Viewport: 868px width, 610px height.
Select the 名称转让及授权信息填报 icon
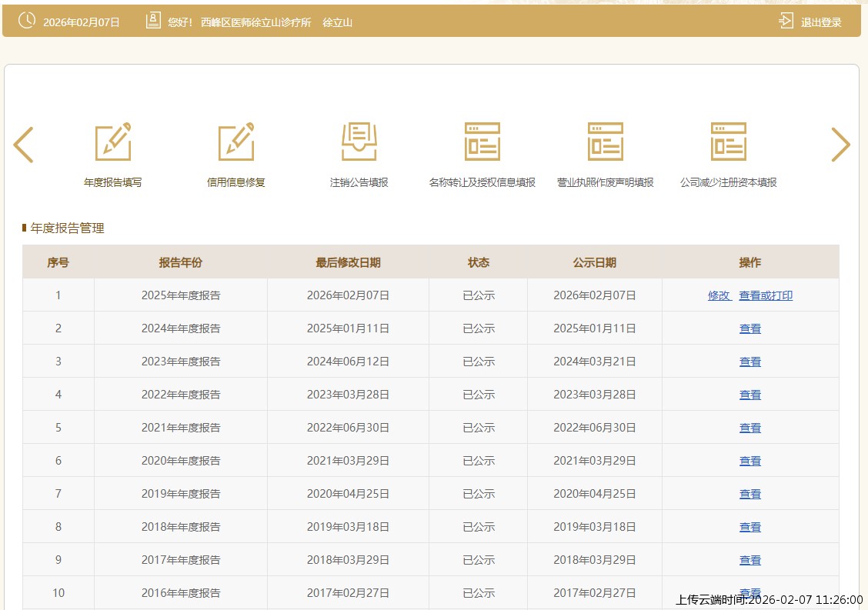click(482, 142)
